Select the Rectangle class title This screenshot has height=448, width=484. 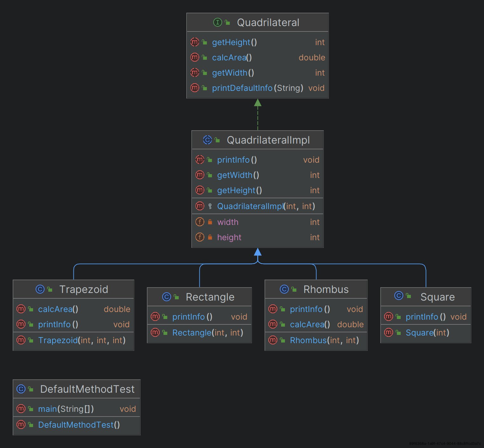(x=210, y=297)
